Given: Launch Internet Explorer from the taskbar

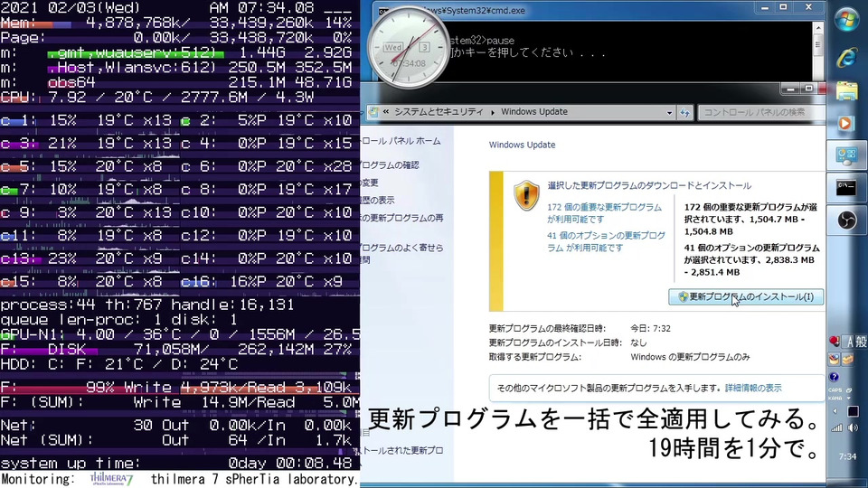Looking at the screenshot, I should [x=846, y=58].
